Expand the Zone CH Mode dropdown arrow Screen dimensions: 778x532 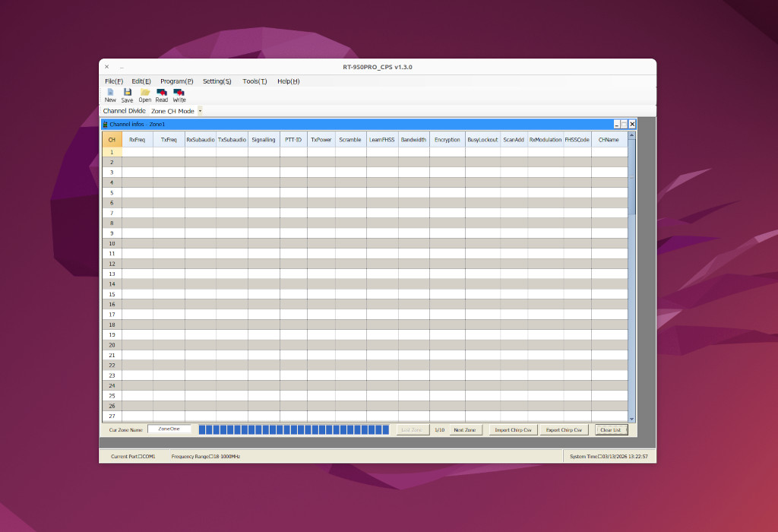(200, 110)
